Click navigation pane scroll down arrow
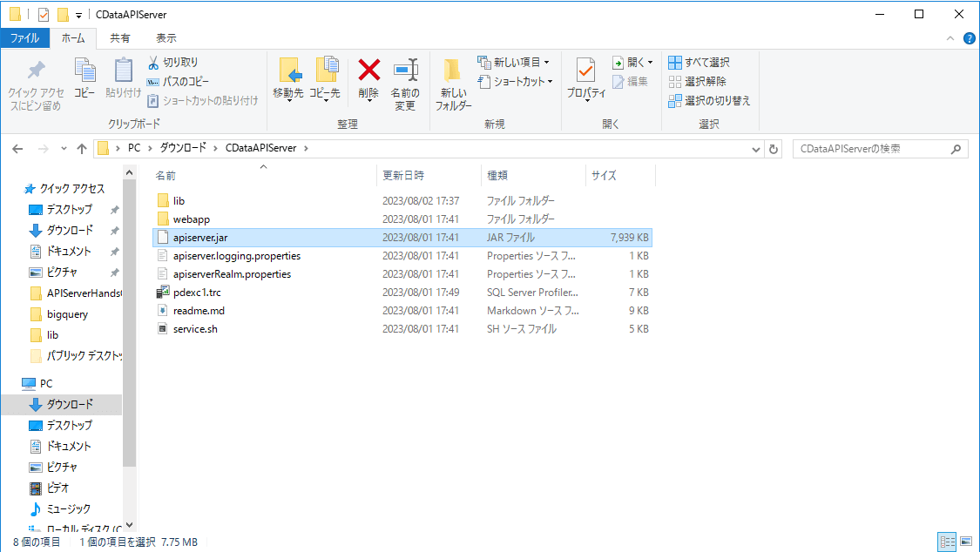The width and height of the screenshot is (980, 552). tap(130, 525)
